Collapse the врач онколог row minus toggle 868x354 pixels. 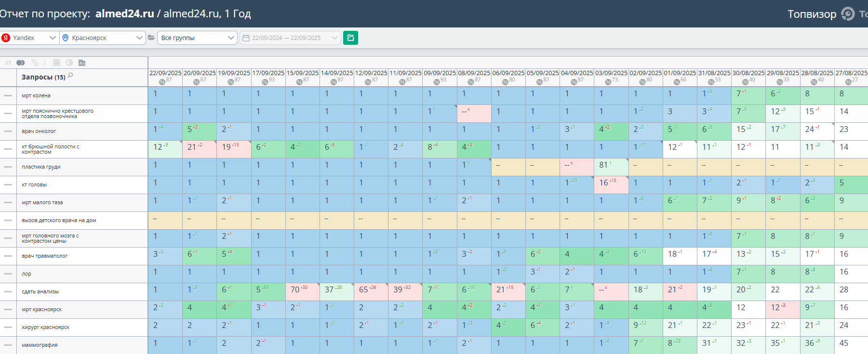point(8,131)
